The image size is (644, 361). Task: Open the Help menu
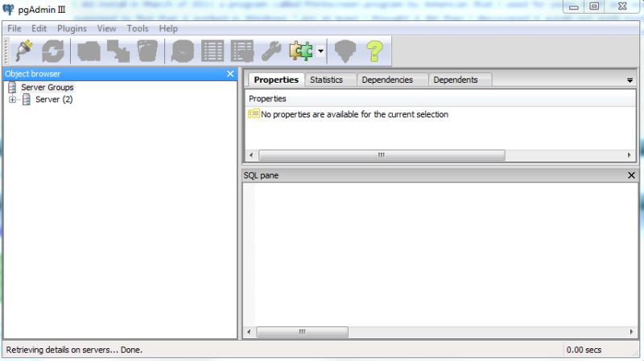[x=168, y=28]
